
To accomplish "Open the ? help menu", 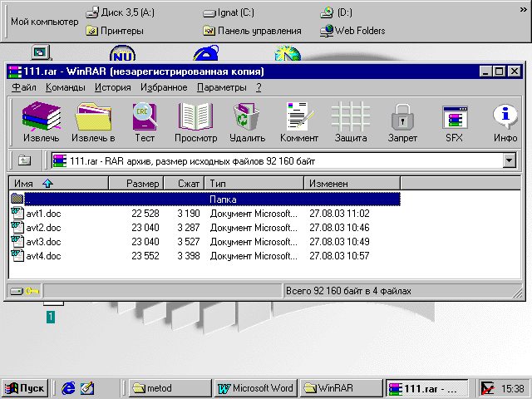I will 259,87.
